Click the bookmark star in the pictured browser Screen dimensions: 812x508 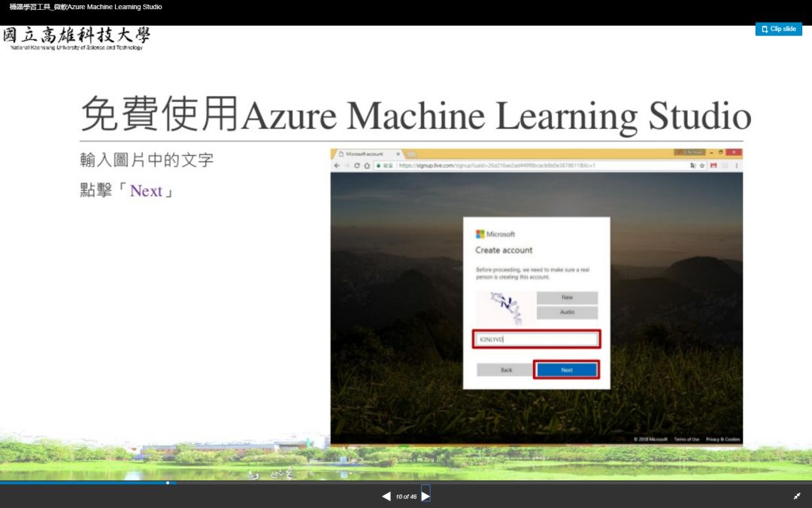tap(702, 166)
